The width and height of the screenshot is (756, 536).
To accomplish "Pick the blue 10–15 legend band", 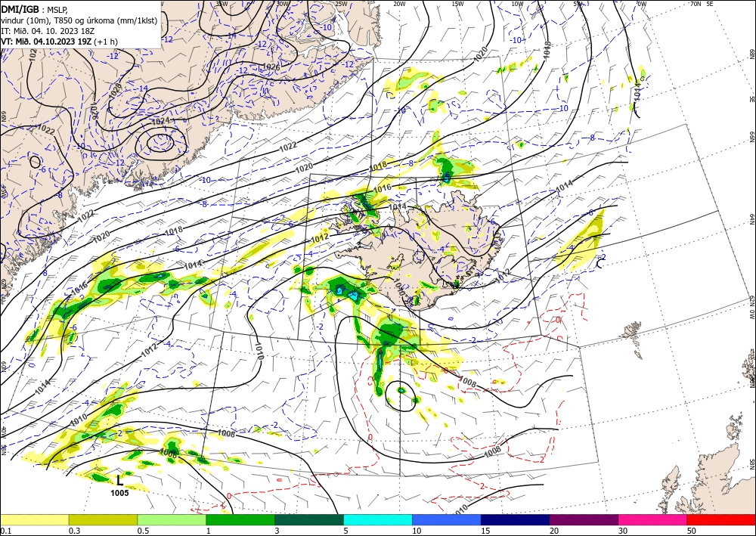I will [x=447, y=519].
